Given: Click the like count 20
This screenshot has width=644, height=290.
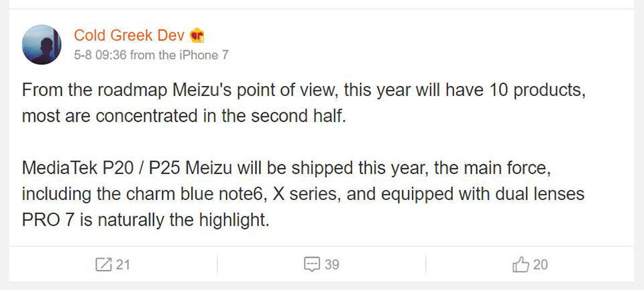Looking at the screenshot, I should point(540,264).
